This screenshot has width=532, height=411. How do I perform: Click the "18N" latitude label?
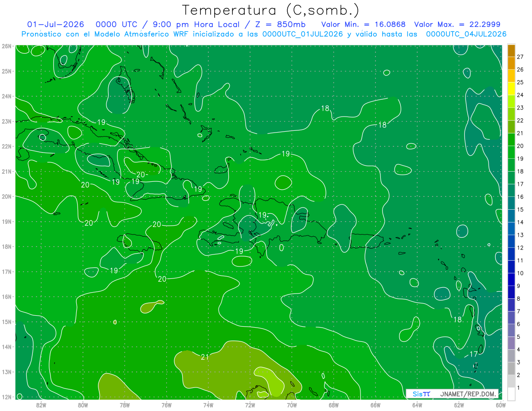pyautogui.click(x=6, y=247)
